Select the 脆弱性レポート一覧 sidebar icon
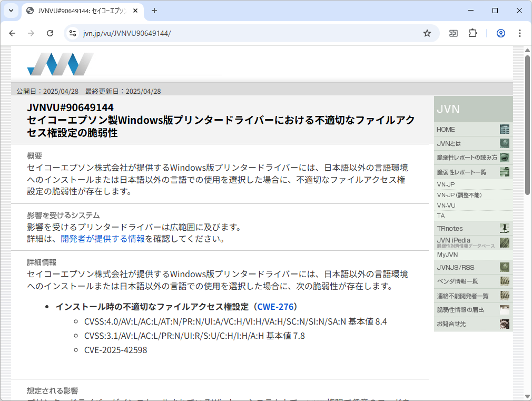Screen dimensions: 532x401 pos(505,171)
